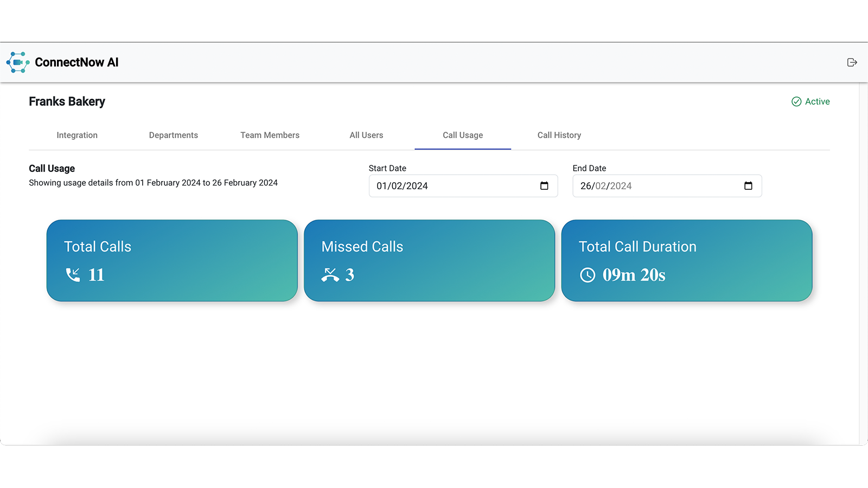Click the incoming phone icon on Total Calls
This screenshot has width=868, height=488.
(x=73, y=275)
